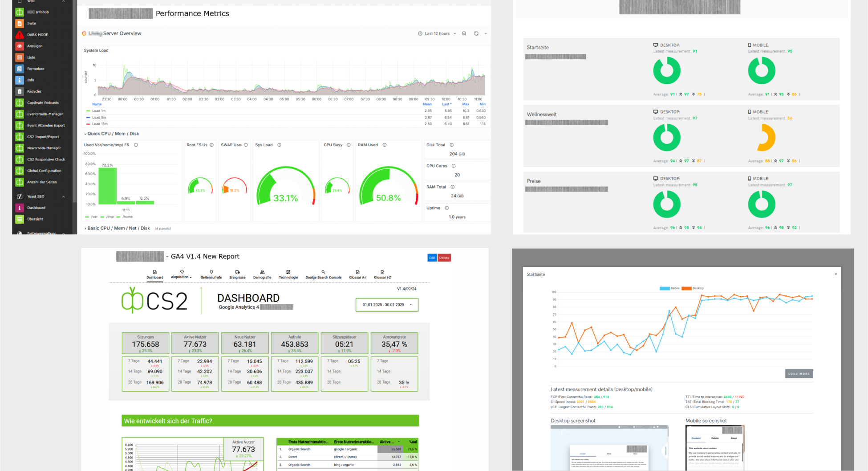Refresh the Server Overview dashboard
Image resolution: width=868 pixels, height=471 pixels.
(476, 33)
